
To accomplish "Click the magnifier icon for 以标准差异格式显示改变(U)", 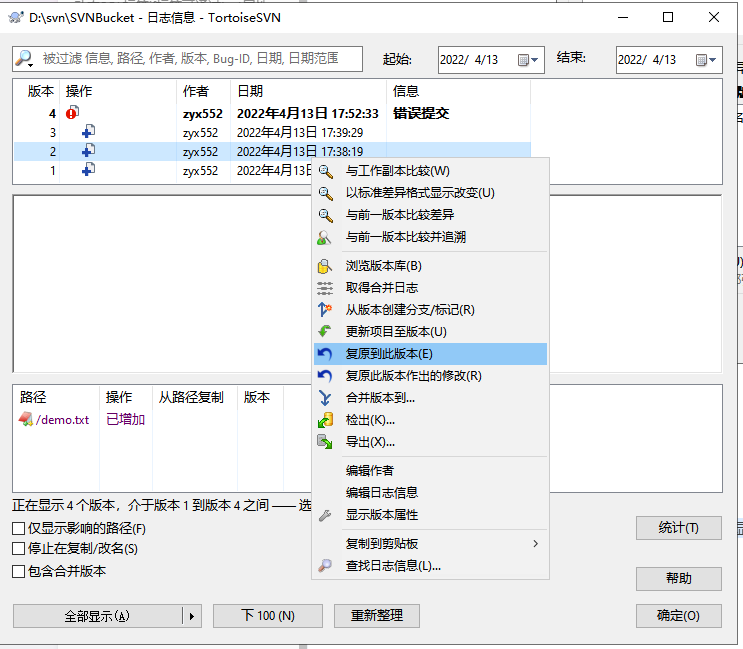I will pyautogui.click(x=325, y=193).
